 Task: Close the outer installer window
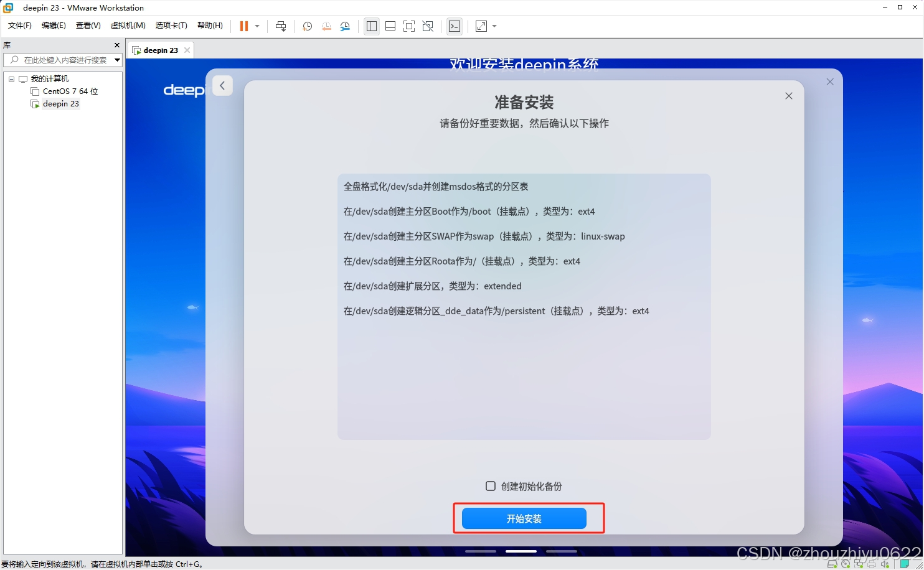(x=830, y=82)
